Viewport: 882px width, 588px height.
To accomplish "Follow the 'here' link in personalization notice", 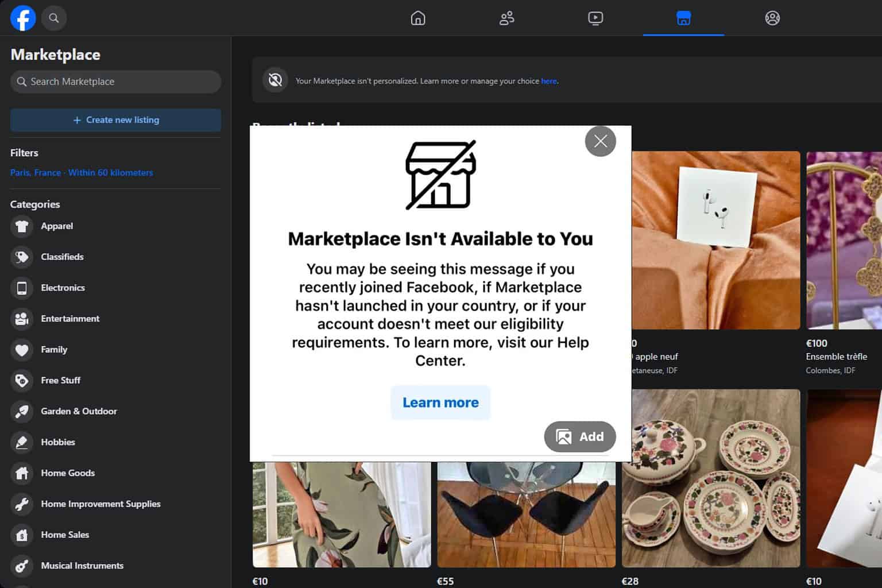I will [548, 81].
